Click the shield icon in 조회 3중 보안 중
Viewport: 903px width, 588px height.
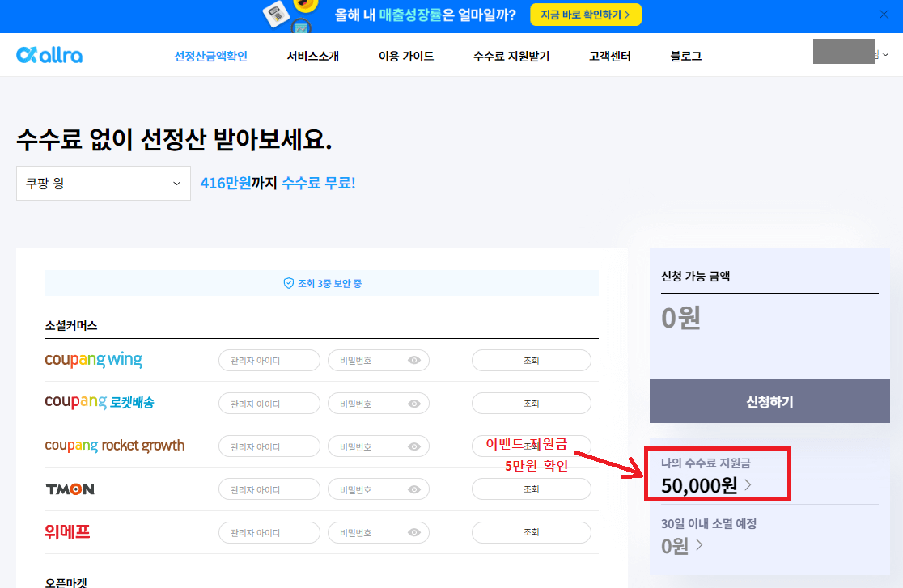[x=289, y=283]
